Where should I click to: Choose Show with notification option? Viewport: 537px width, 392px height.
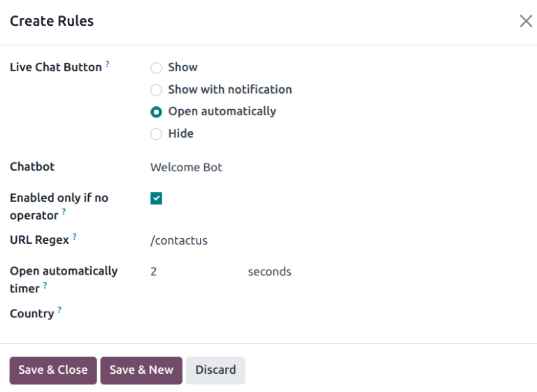(x=156, y=90)
